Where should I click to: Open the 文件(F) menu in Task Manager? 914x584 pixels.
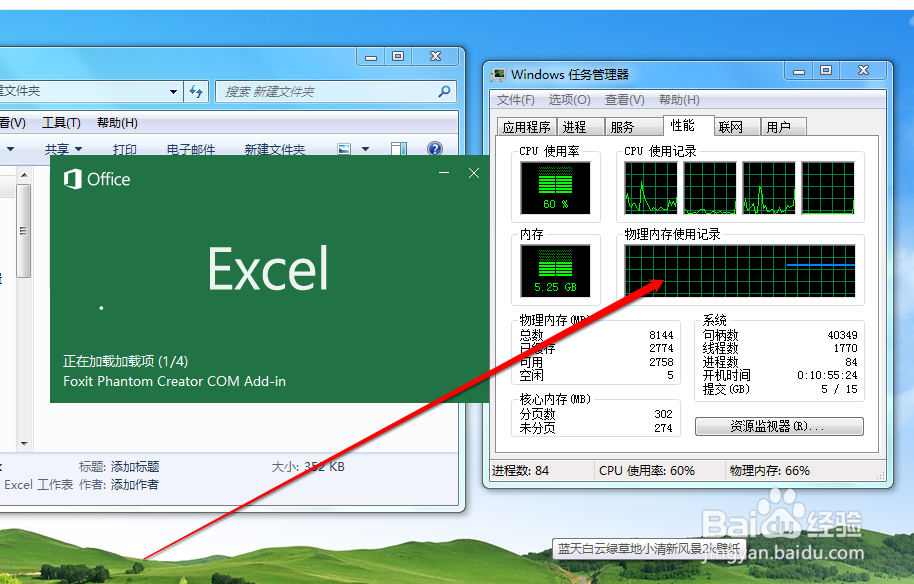pyautogui.click(x=515, y=100)
